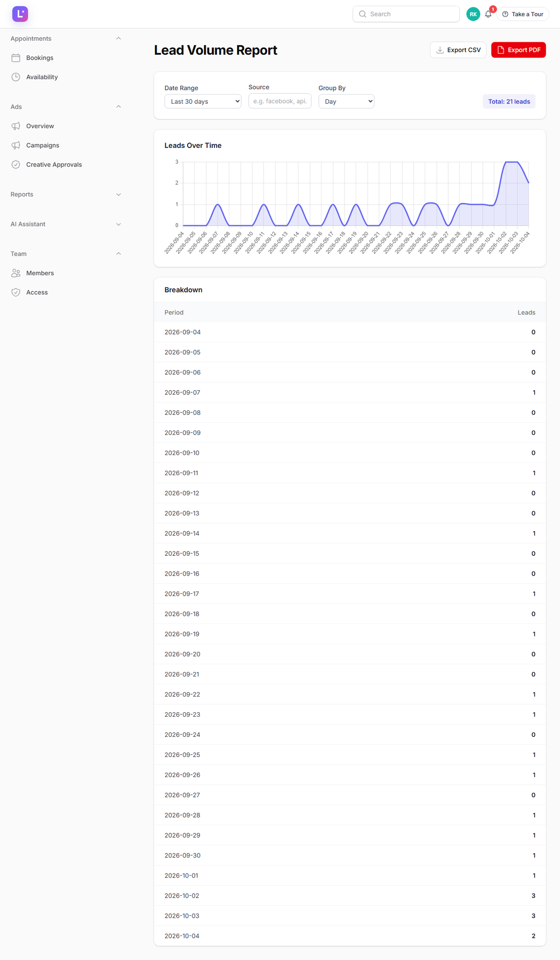
Task: Open the Members people icon
Action: pyautogui.click(x=16, y=273)
